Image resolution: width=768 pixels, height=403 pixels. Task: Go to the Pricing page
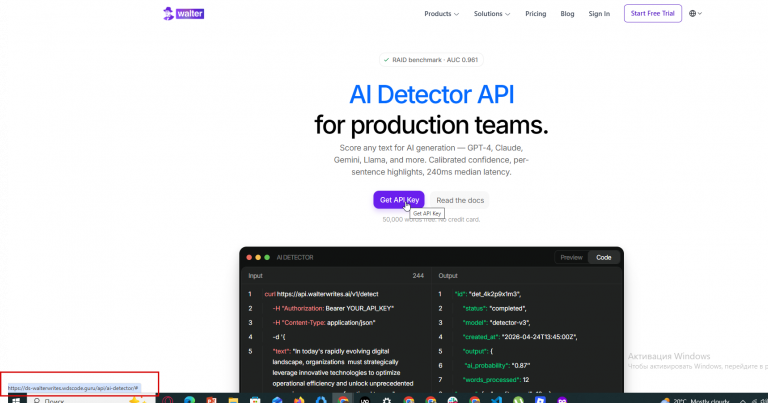point(535,14)
